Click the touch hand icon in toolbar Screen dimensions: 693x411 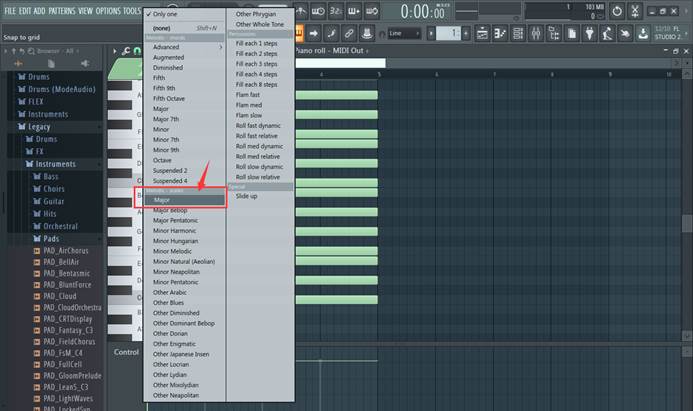625,33
